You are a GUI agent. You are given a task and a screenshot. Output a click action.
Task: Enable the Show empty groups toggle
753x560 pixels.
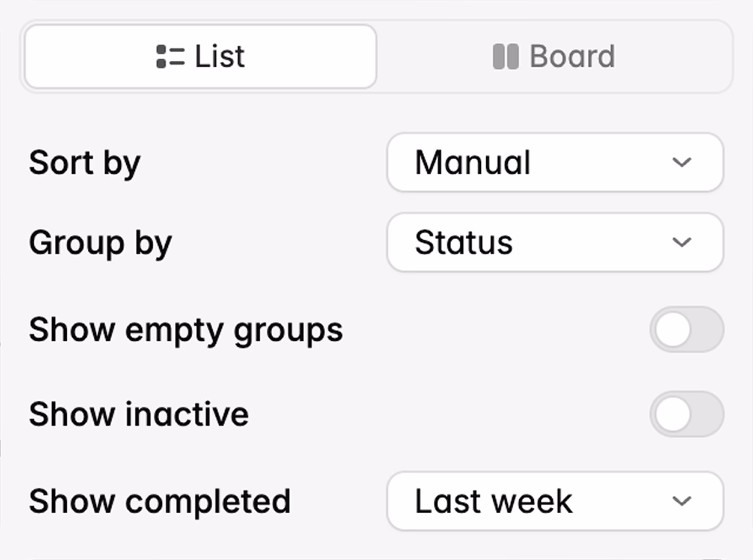686,329
